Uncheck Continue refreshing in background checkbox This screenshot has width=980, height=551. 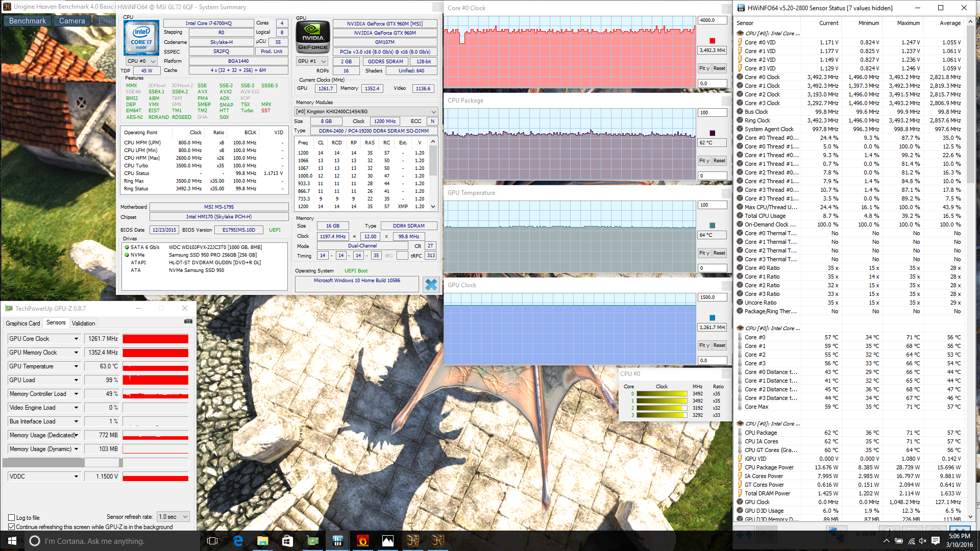coord(12,527)
